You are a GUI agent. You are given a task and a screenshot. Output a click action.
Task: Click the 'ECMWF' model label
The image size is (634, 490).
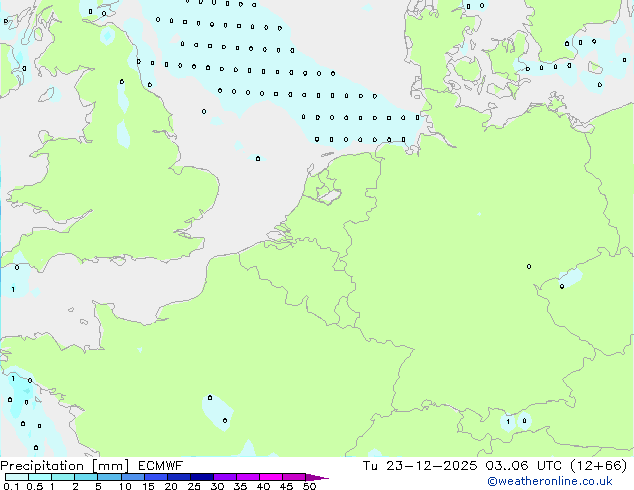pos(160,466)
